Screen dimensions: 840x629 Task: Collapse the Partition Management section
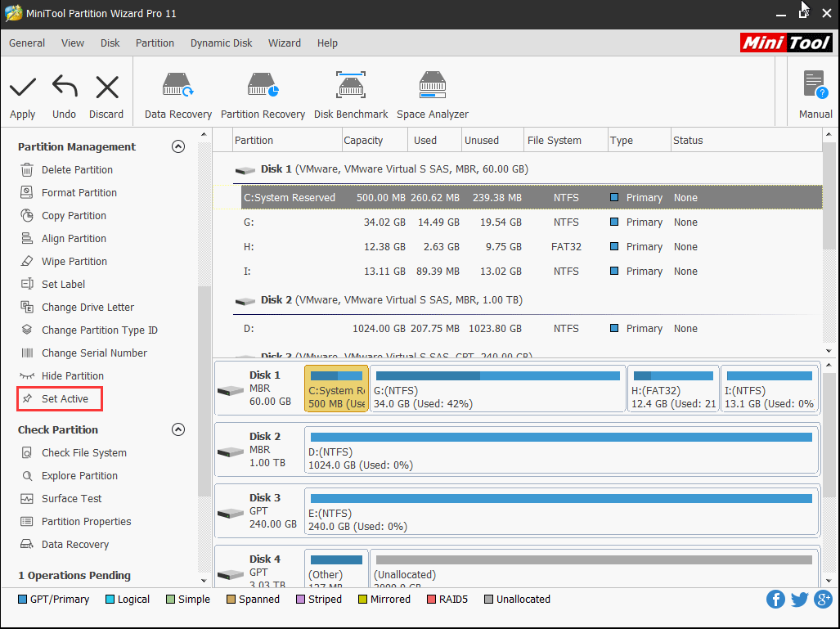coord(177,146)
